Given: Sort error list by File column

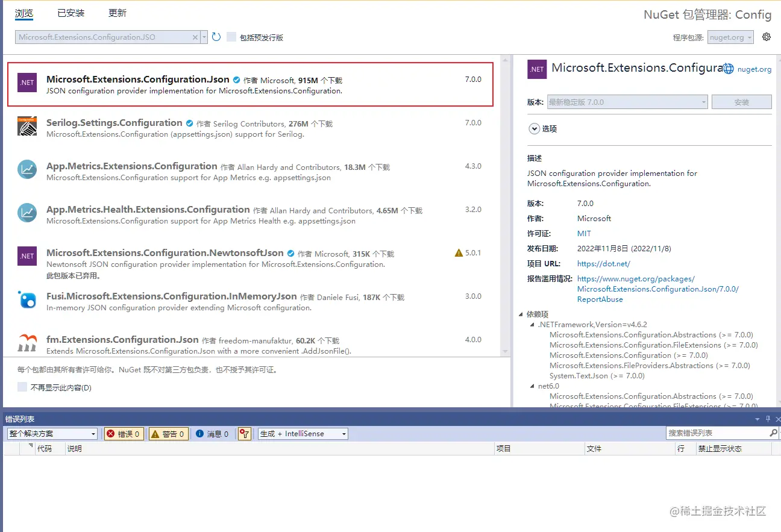Looking at the screenshot, I should [x=630, y=449].
